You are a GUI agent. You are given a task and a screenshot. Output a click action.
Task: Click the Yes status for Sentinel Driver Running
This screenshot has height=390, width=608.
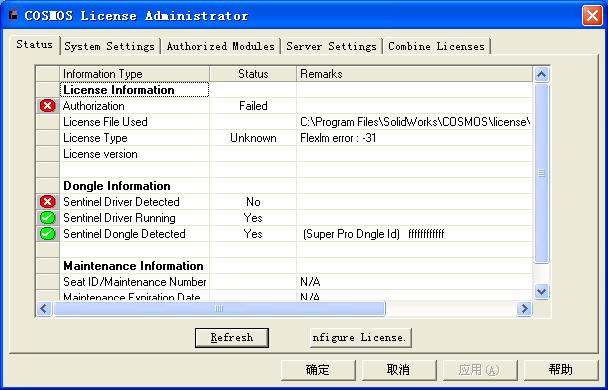(253, 218)
